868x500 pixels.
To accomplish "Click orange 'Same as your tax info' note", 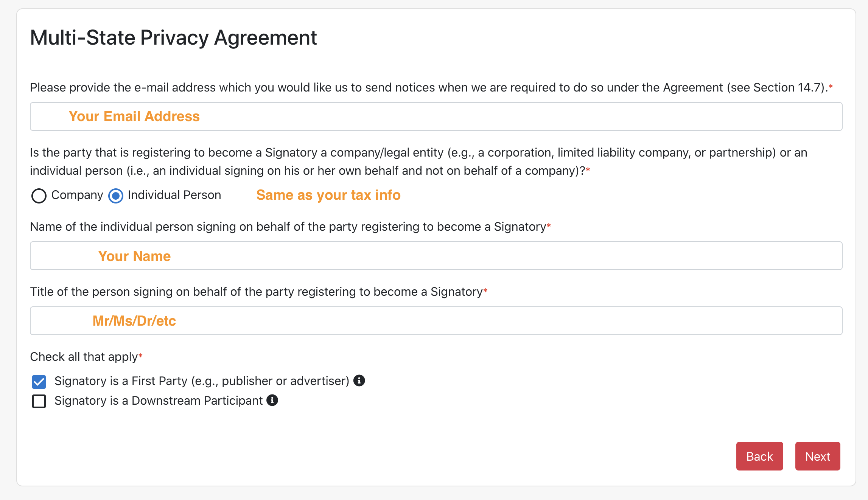I will [x=328, y=195].
